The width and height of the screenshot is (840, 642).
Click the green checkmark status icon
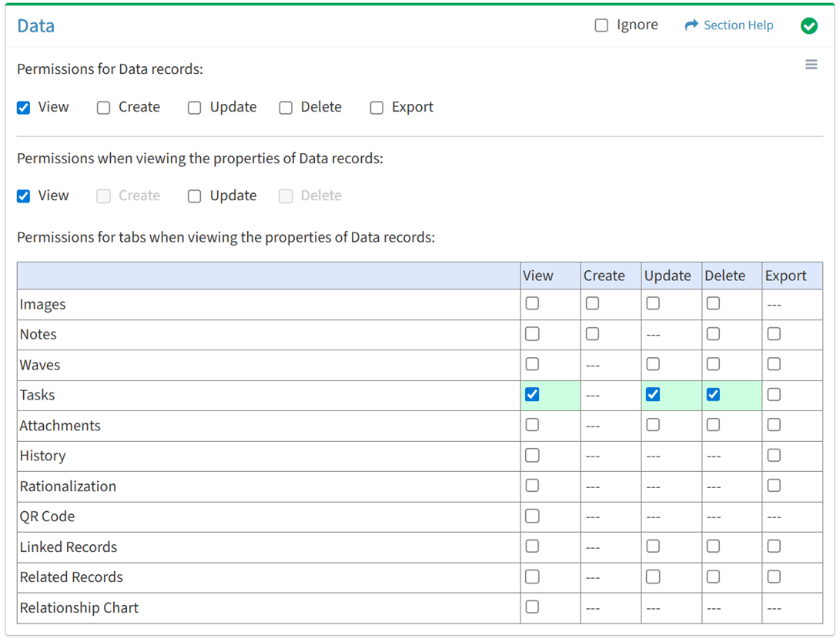[808, 26]
